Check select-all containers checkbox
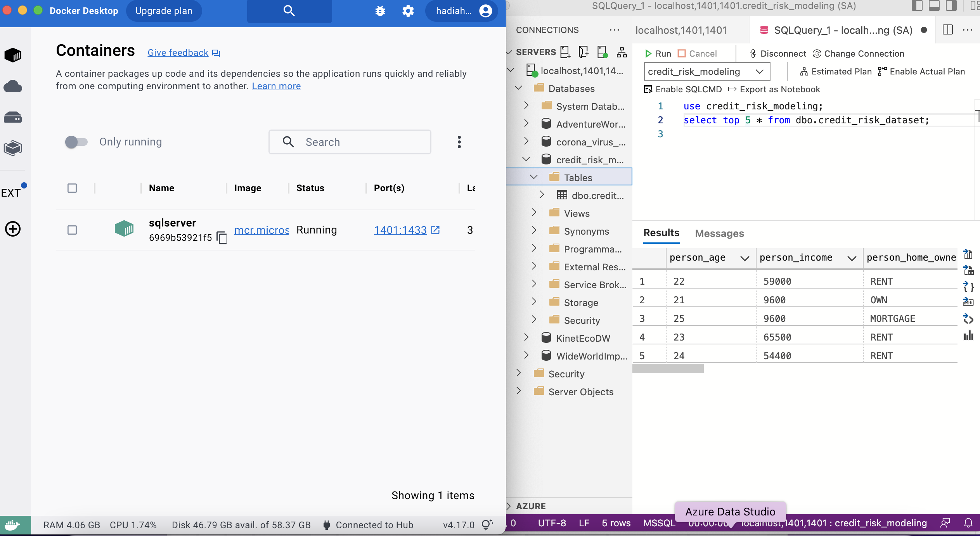This screenshot has height=536, width=980. pos(72,188)
